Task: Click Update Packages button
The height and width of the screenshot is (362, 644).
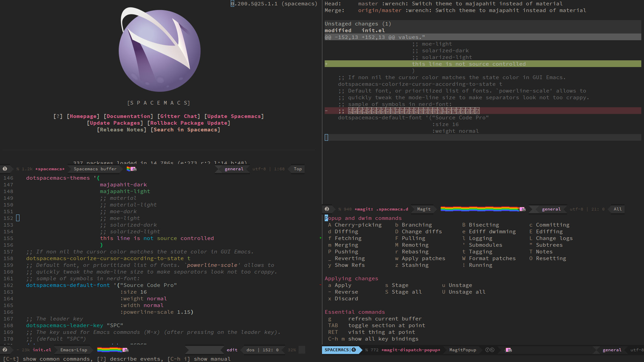Action: pyautogui.click(x=115, y=123)
